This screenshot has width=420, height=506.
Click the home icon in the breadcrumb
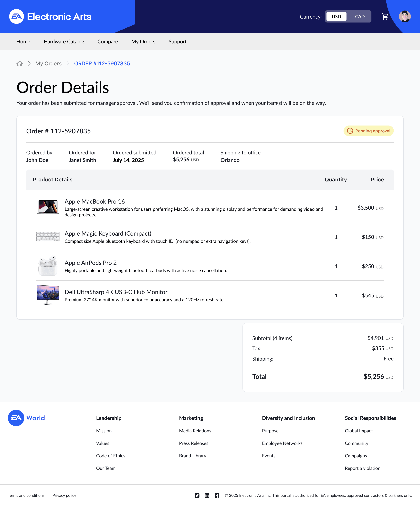20,63
